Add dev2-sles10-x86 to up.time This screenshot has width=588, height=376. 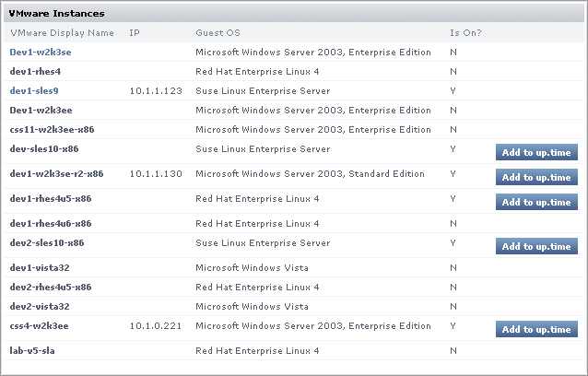point(536,246)
